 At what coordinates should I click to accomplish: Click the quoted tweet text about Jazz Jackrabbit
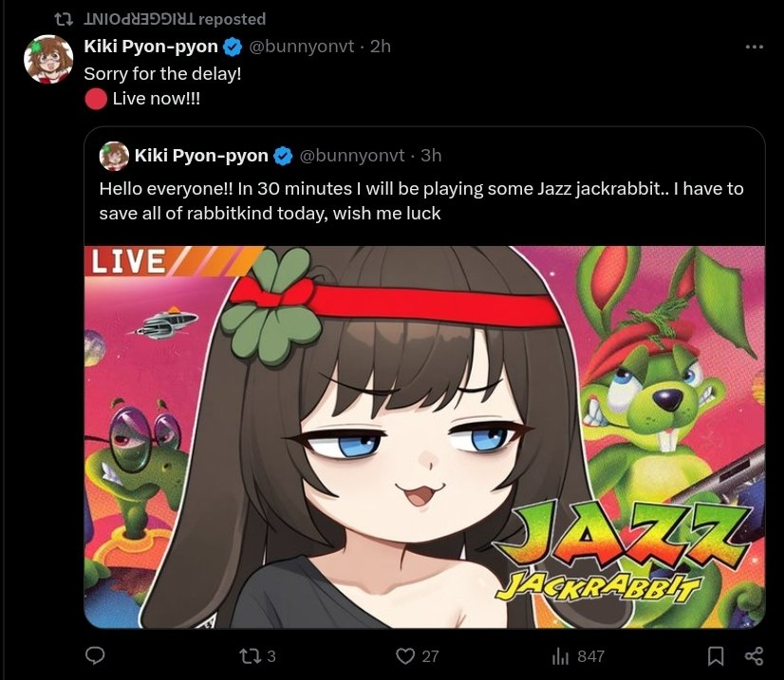[x=421, y=200]
